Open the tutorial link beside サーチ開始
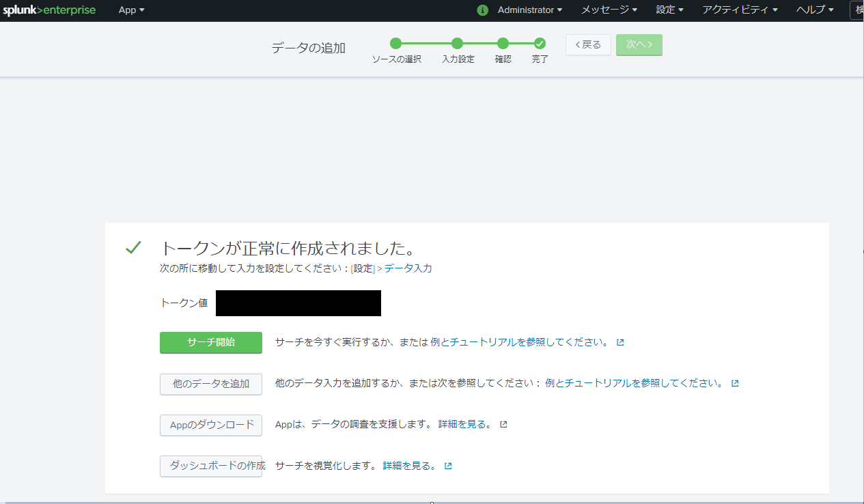 (x=520, y=342)
